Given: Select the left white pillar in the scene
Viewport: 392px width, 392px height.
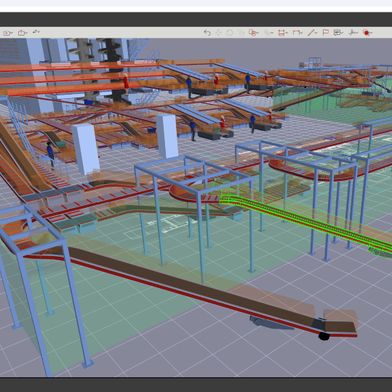Looking at the screenshot, I should pyautogui.click(x=86, y=149).
